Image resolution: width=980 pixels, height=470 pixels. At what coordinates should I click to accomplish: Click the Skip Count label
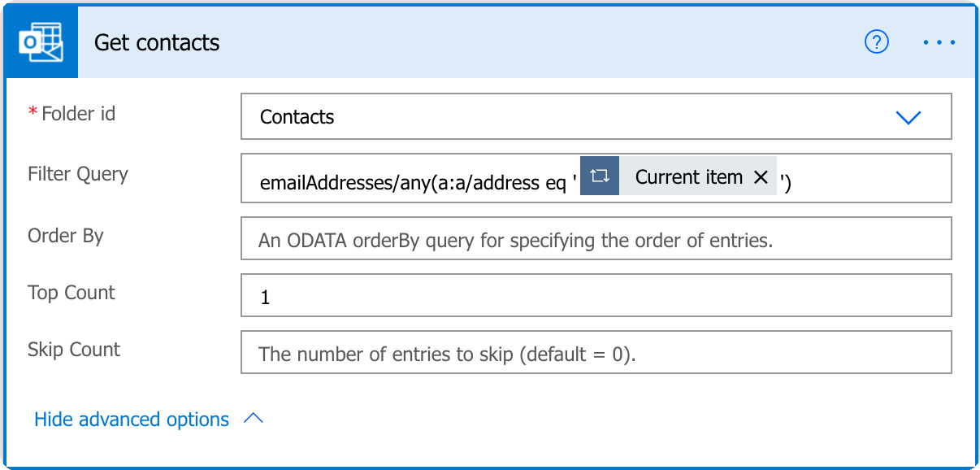click(x=74, y=350)
